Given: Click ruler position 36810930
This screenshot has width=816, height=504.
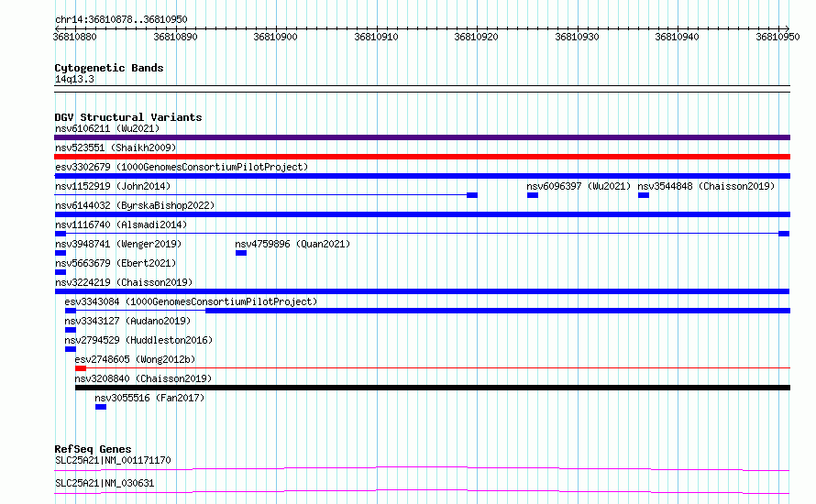Looking at the screenshot, I should click(577, 37).
